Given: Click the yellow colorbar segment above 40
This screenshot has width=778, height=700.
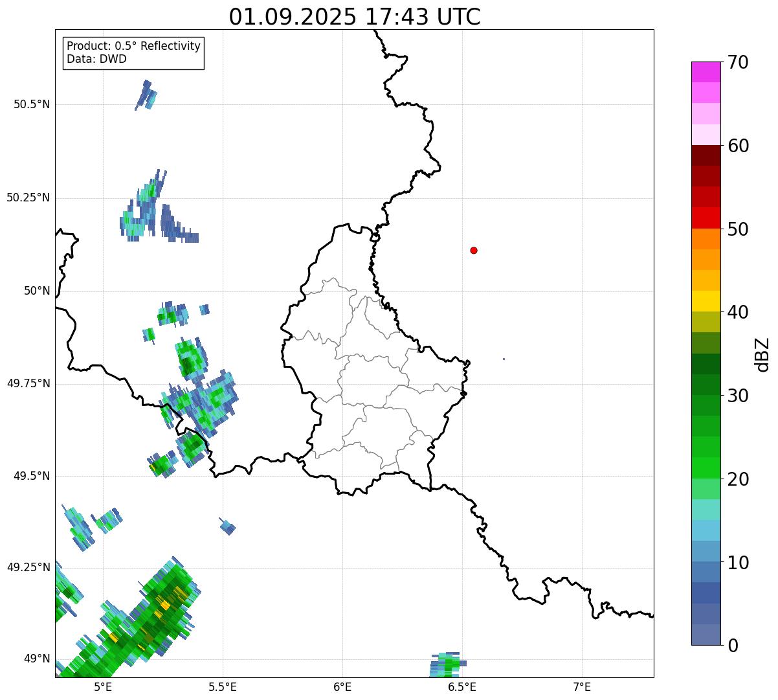Looking at the screenshot, I should point(706,301).
